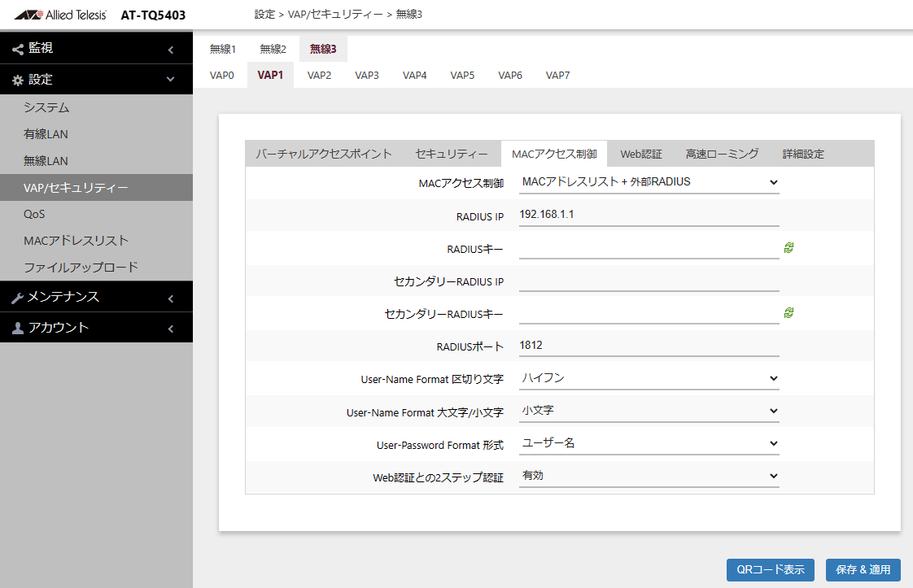Select the 無線3 tab
Screen dimensions: 913x588
point(323,49)
